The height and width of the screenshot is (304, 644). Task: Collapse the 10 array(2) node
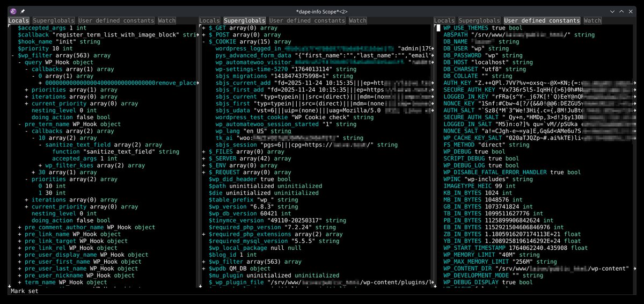(33, 138)
